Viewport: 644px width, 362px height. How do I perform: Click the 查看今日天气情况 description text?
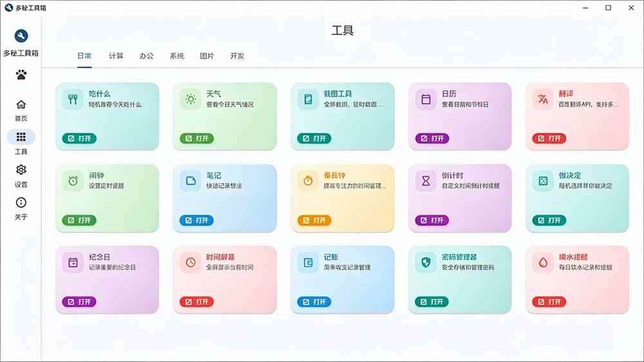pos(230,104)
